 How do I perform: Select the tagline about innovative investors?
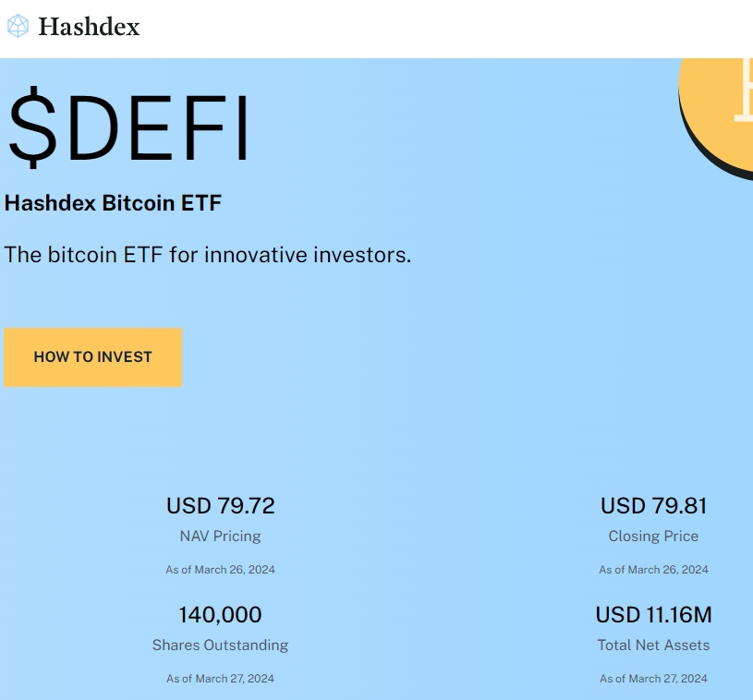[x=207, y=255]
